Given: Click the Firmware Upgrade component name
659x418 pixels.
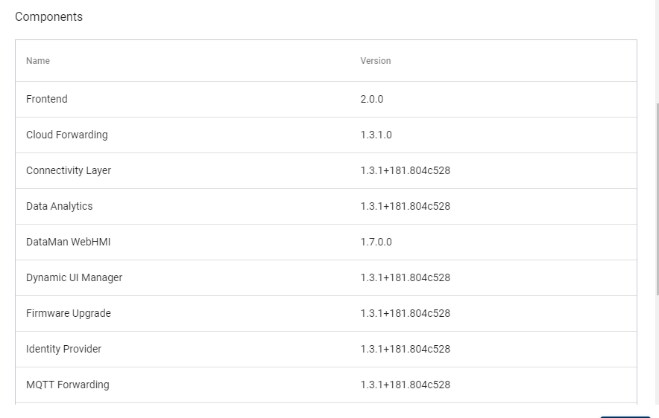Looking at the screenshot, I should click(x=68, y=313).
